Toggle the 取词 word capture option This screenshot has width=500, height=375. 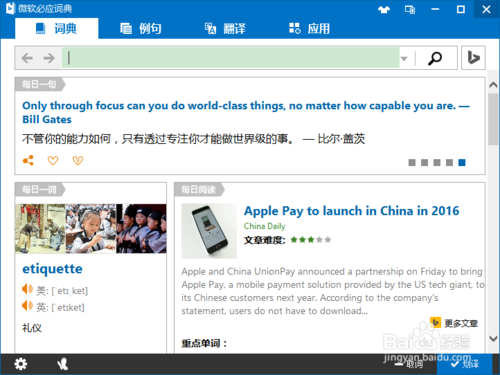click(409, 364)
